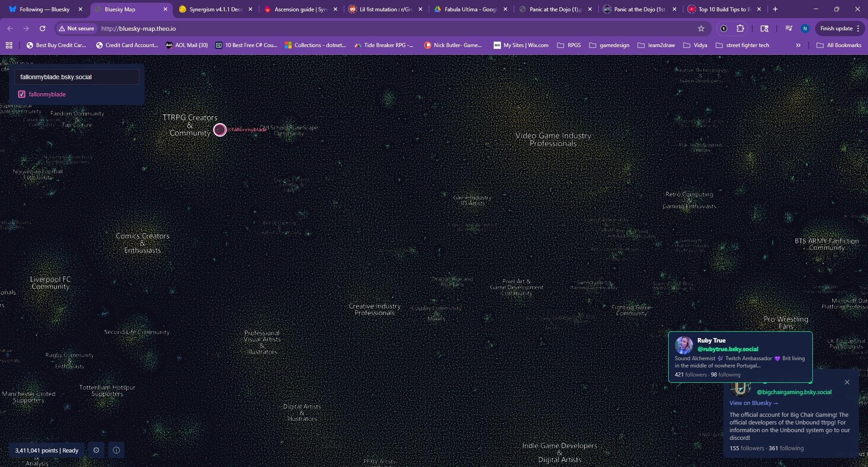868x467 pixels.
Task: Show more bookmarks with the chevron
Action: [798, 45]
